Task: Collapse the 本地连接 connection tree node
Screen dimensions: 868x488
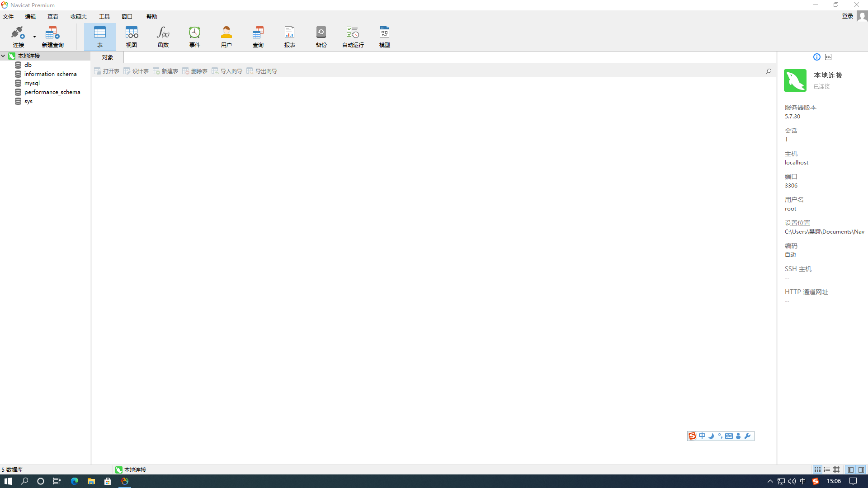Action: tap(3, 56)
